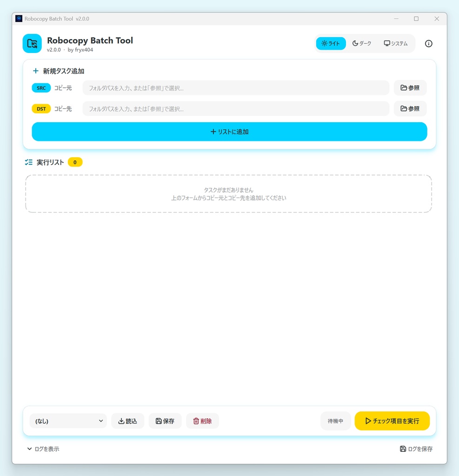
Task: Switch to ダーク theme
Action: (x=362, y=43)
